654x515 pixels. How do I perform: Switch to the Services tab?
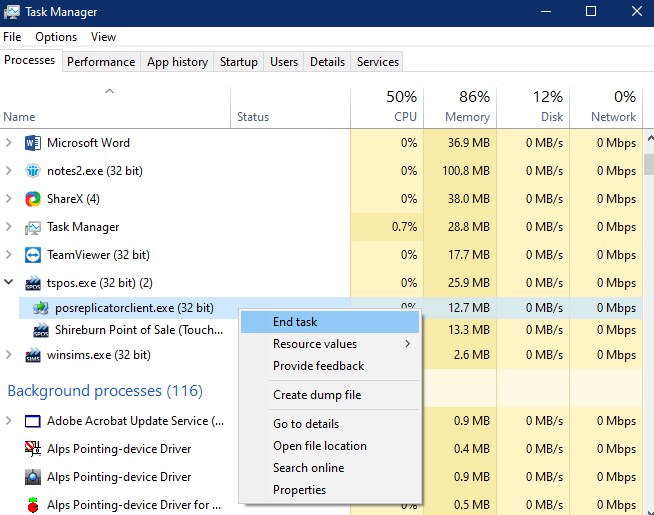point(377,62)
